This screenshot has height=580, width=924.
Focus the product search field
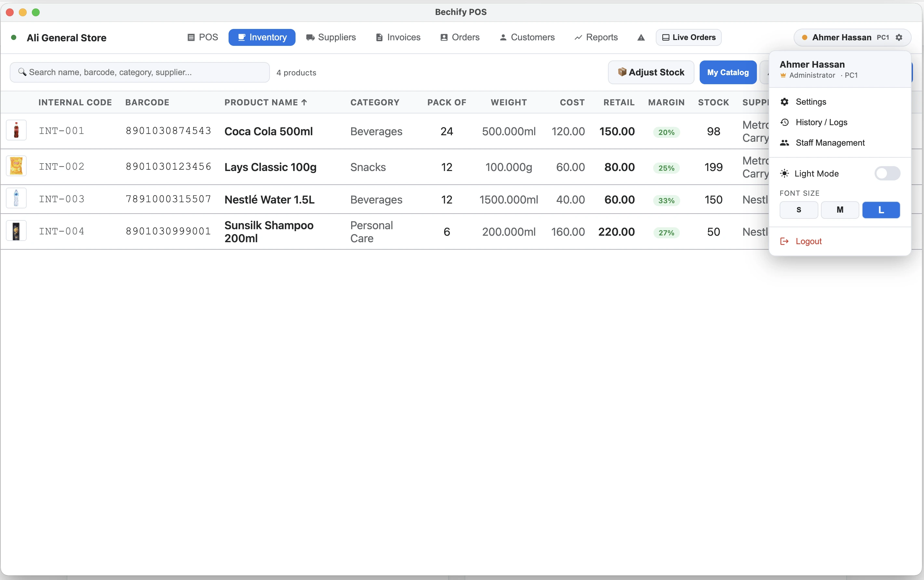(x=139, y=72)
